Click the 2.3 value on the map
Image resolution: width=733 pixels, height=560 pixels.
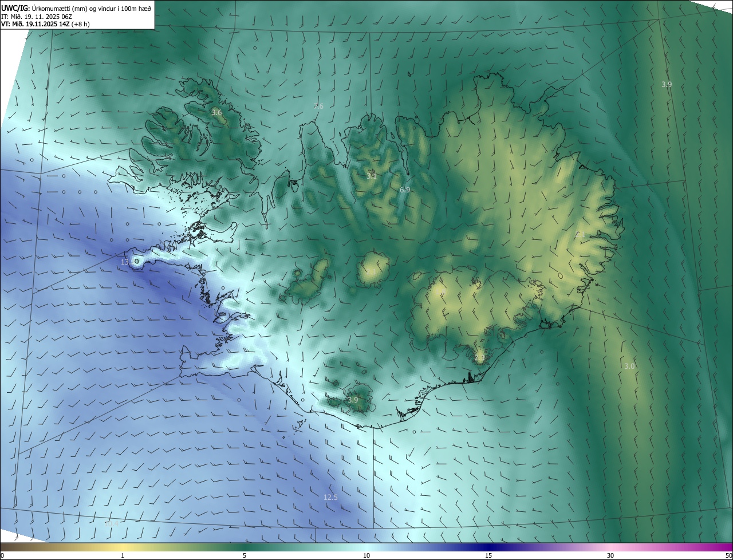[x=480, y=358]
